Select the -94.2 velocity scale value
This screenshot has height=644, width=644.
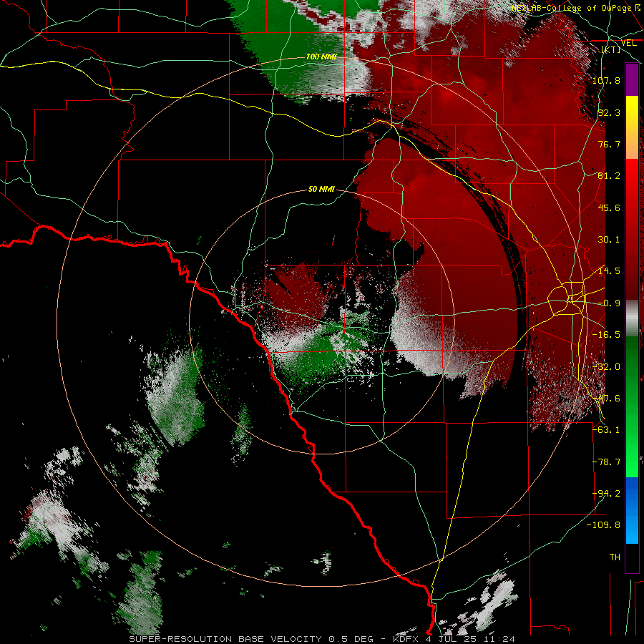[x=606, y=494]
